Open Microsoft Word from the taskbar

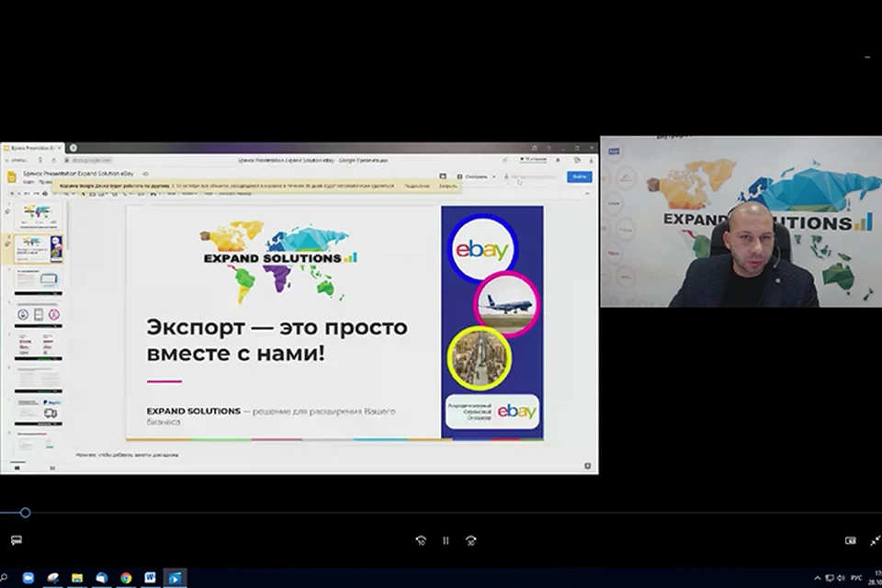[150, 578]
